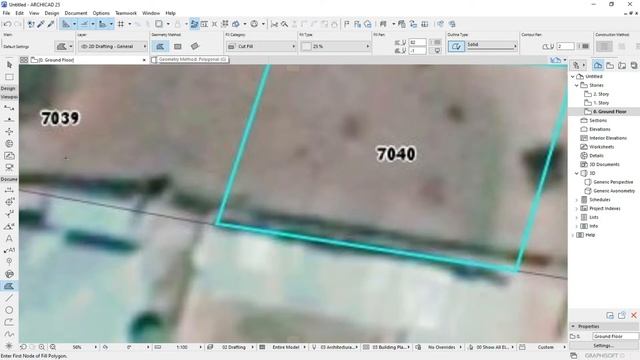Click the View Map icon in Navigator

point(610,65)
